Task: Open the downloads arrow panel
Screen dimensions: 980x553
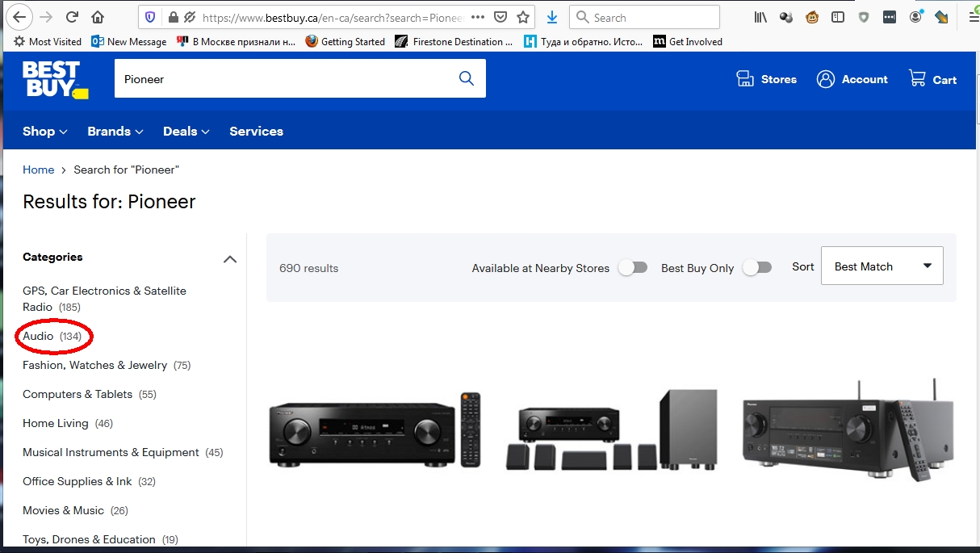Action: (552, 17)
